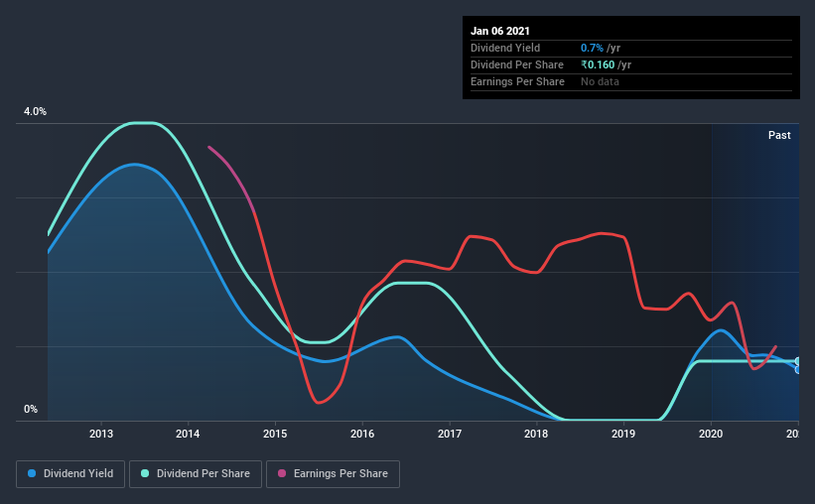Click the Earnings Per Share tooltip row label

(517, 81)
